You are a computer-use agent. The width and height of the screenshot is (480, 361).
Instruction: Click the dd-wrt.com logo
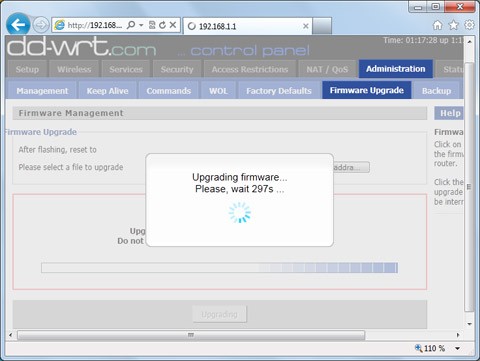82,47
